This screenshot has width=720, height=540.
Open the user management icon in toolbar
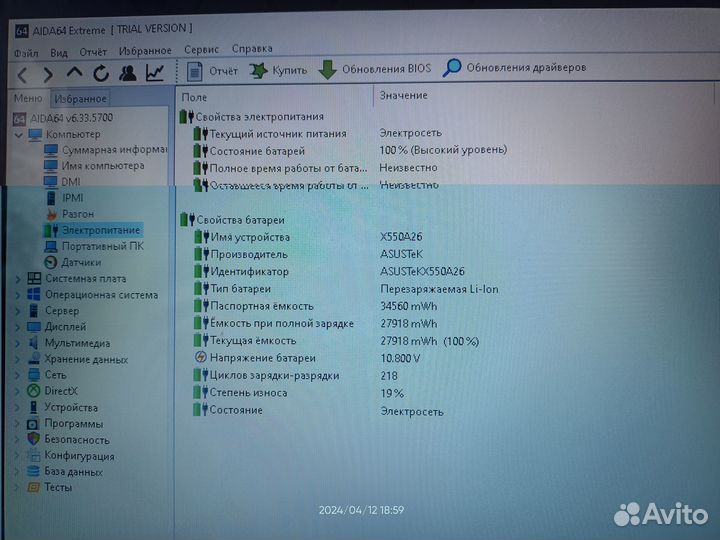click(128, 73)
